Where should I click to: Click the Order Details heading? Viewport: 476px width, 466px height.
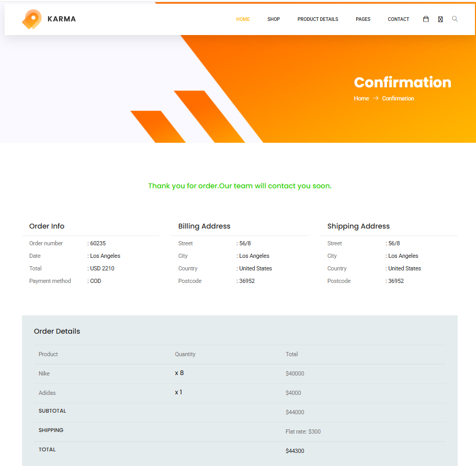[57, 331]
